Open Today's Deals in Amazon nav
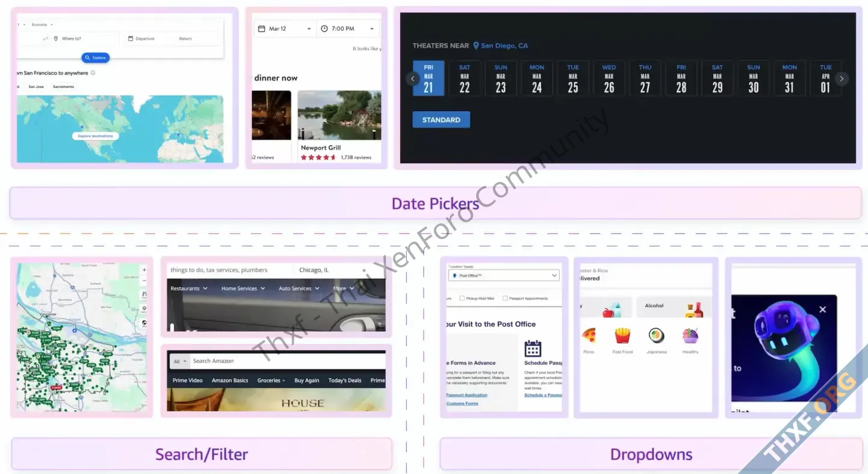 (x=345, y=381)
